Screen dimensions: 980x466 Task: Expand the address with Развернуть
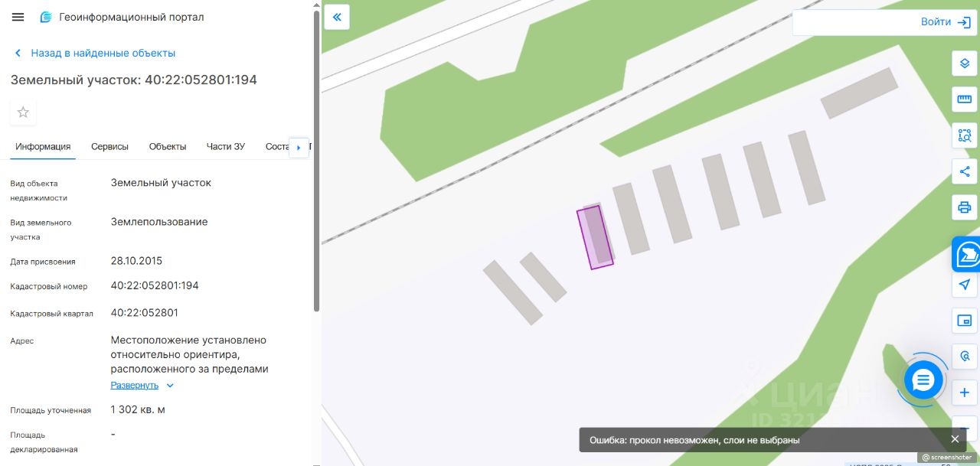tap(142, 385)
